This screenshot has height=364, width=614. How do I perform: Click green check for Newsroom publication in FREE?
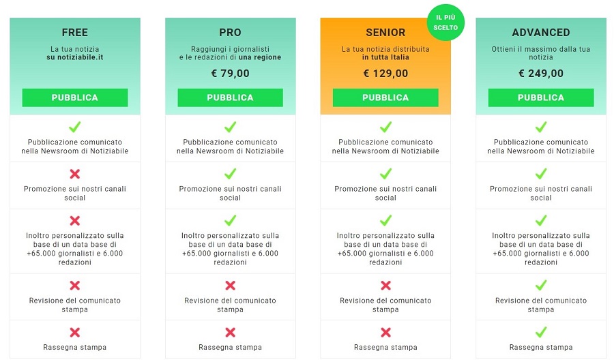[75, 127]
